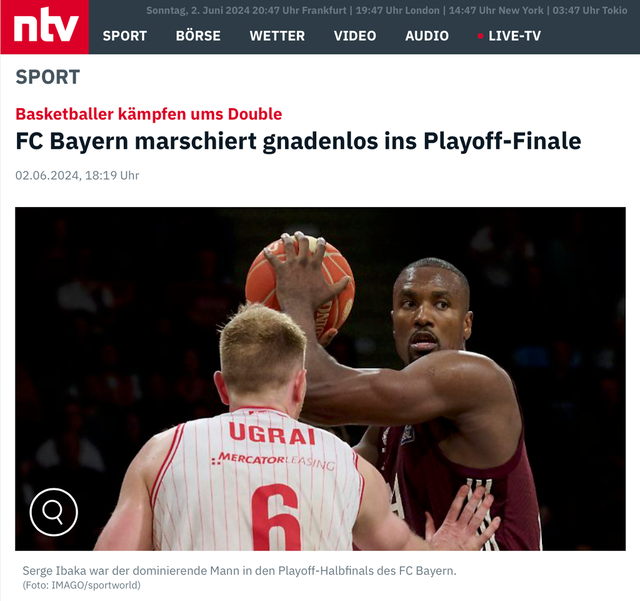Screen dimensions: 640x601
Task: Open LIVE-TV stream link
Action: 514,36
